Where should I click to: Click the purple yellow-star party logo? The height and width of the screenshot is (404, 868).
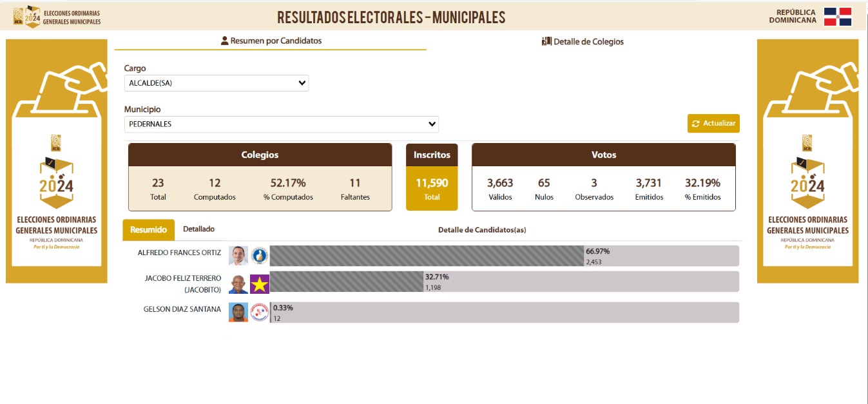[x=259, y=284]
